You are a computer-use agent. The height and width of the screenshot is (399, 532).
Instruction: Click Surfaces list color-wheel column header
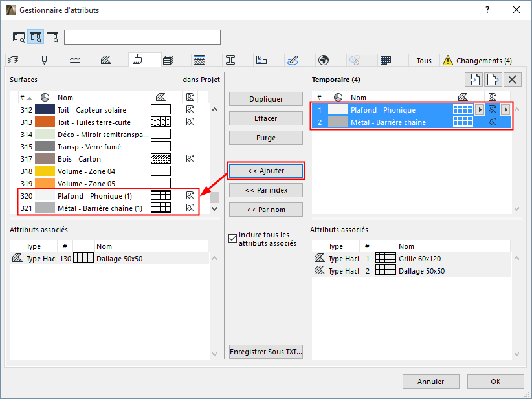tap(45, 98)
